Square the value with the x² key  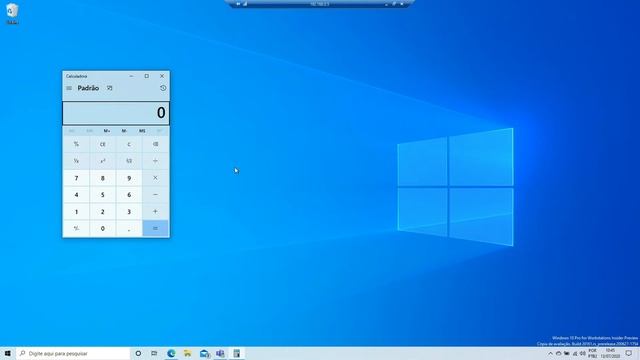pos(102,161)
